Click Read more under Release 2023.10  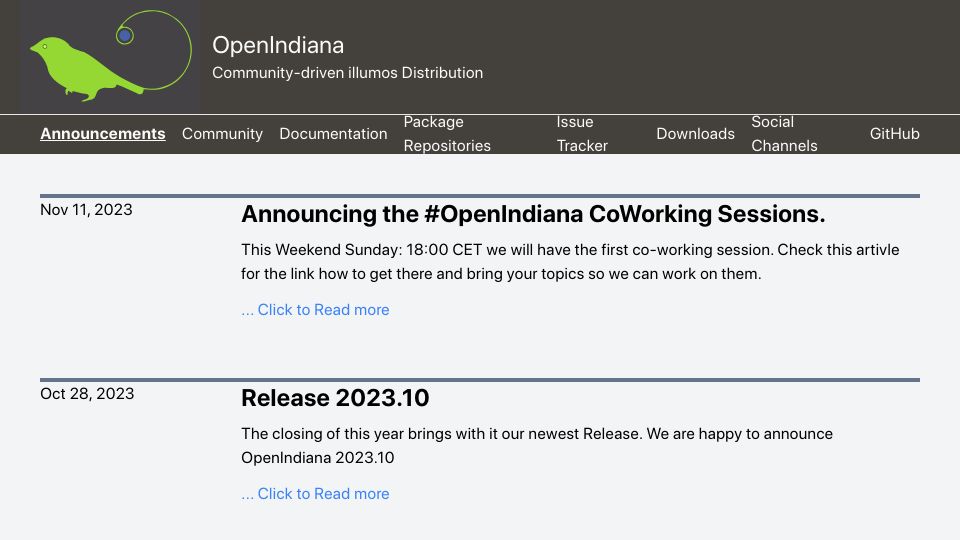[x=315, y=494]
